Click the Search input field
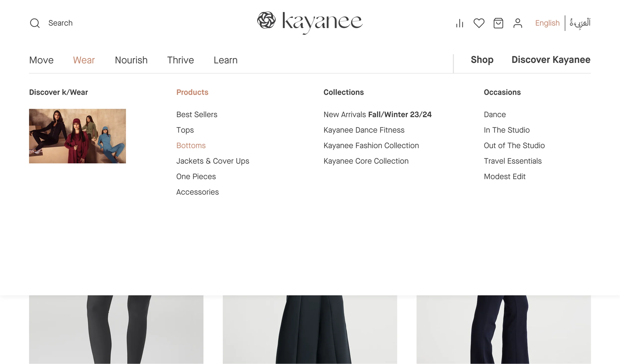The image size is (620, 364). pyautogui.click(x=61, y=23)
